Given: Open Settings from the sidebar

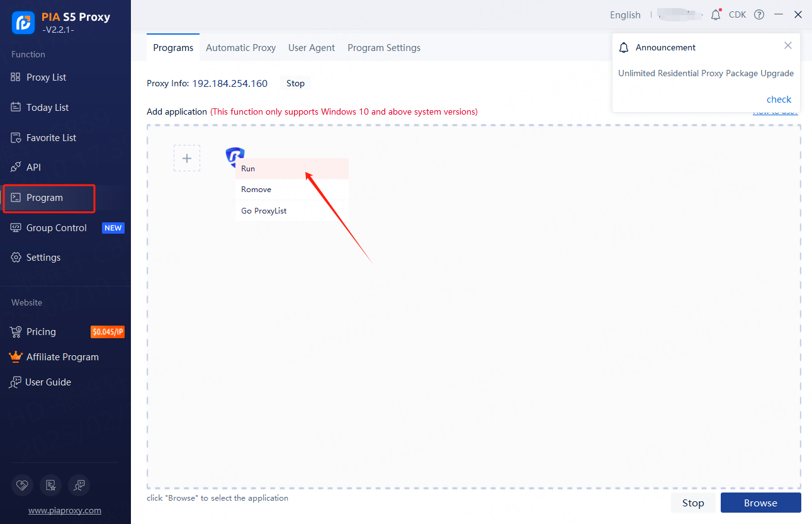Looking at the screenshot, I should (x=43, y=258).
